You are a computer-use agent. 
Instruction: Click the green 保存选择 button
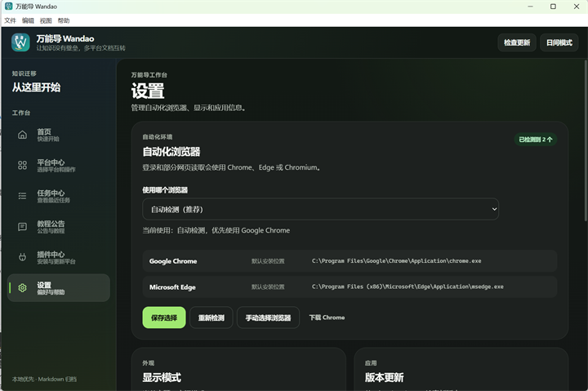[x=164, y=318]
